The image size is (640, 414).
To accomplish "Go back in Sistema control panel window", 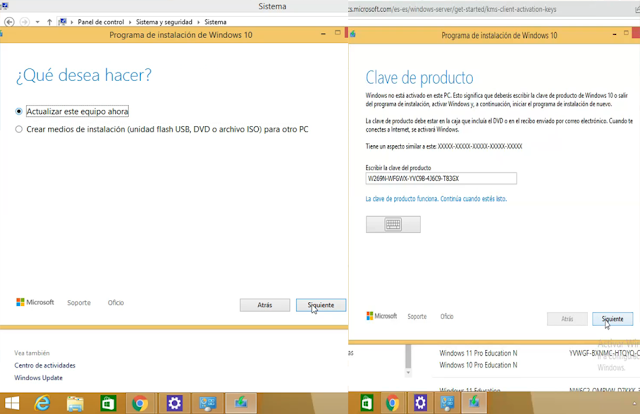I will click(9, 22).
